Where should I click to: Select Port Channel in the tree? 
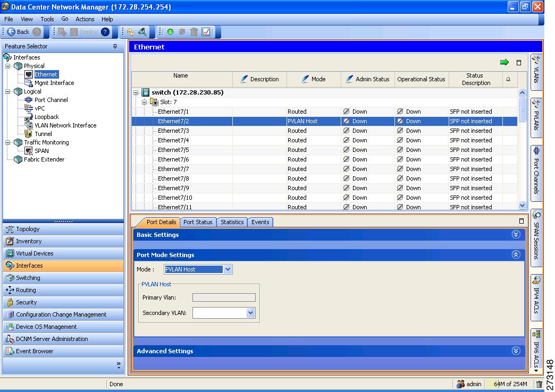tap(51, 100)
